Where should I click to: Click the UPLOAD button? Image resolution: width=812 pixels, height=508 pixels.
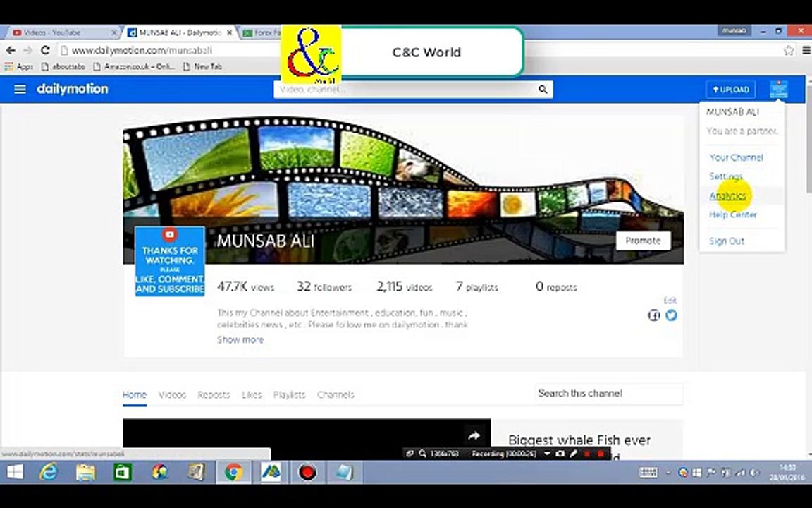pyautogui.click(x=730, y=90)
